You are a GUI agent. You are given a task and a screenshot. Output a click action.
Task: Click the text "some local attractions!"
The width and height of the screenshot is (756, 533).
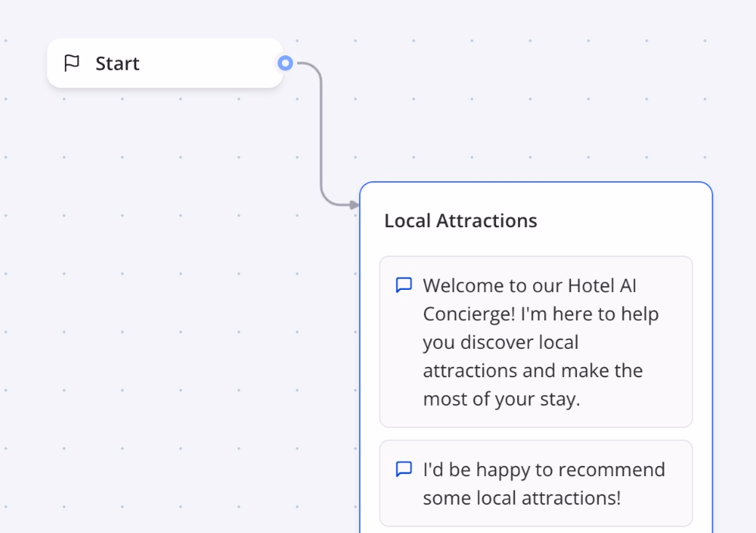pyautogui.click(x=521, y=498)
